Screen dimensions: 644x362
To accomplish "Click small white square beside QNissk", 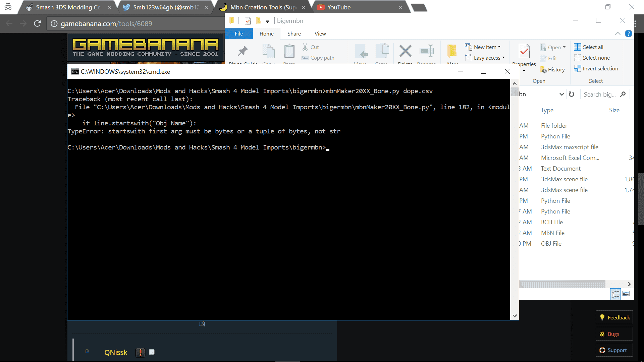I will (152, 352).
